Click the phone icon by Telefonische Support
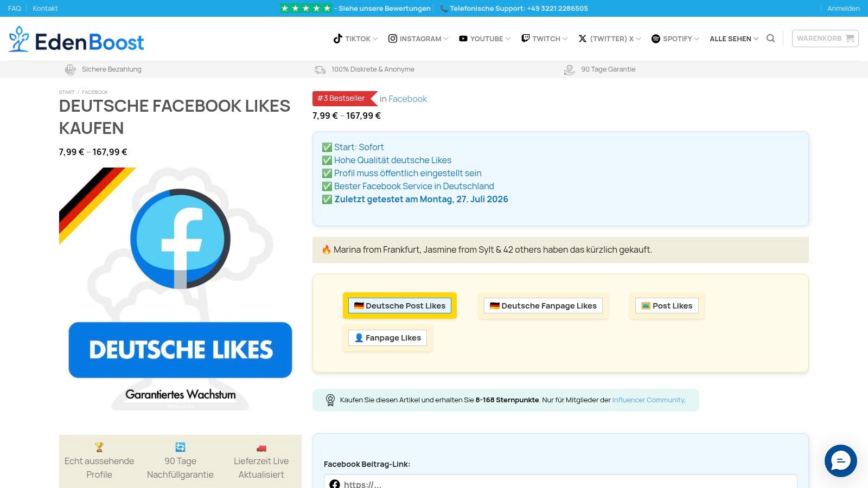The height and width of the screenshot is (488, 868). [x=444, y=9]
